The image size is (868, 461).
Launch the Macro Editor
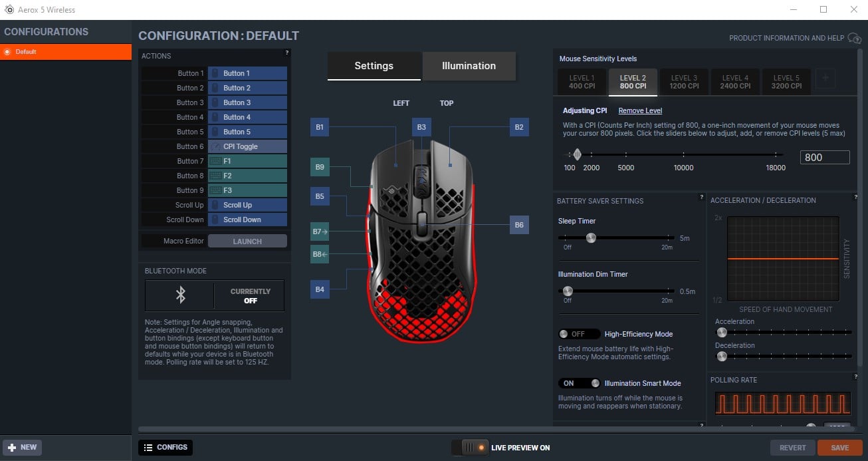point(247,241)
